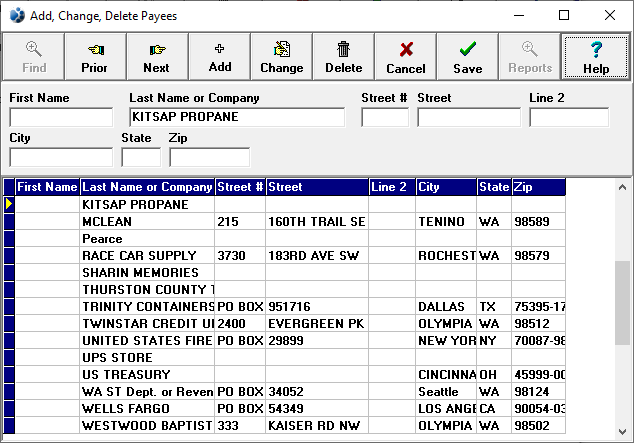Image resolution: width=634 pixels, height=443 pixels.
Task: Go to the Prior payee record
Action: (94, 57)
